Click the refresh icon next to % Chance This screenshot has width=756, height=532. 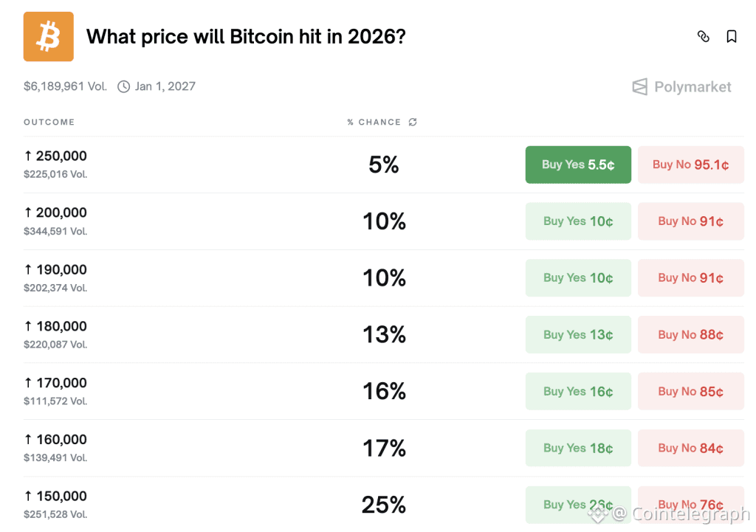click(413, 122)
